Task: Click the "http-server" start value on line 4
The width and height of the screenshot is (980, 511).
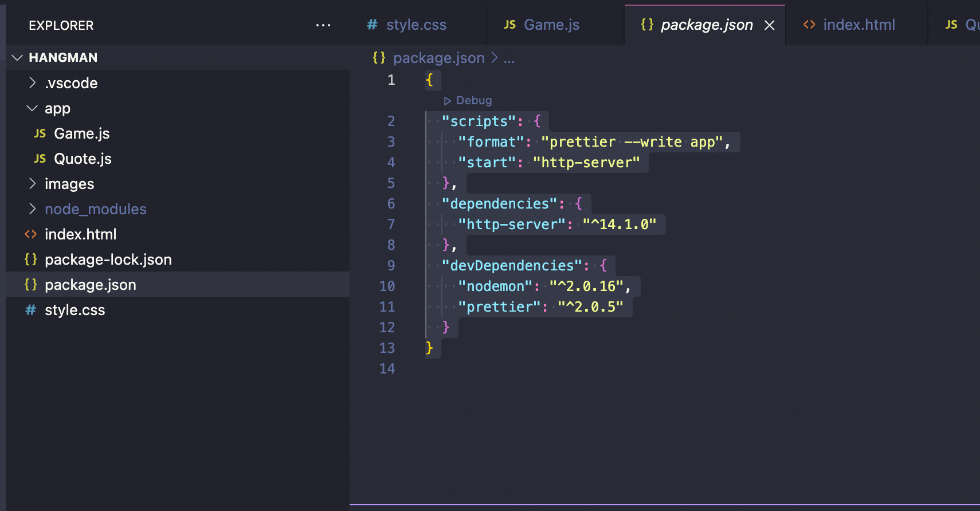Action: point(586,163)
